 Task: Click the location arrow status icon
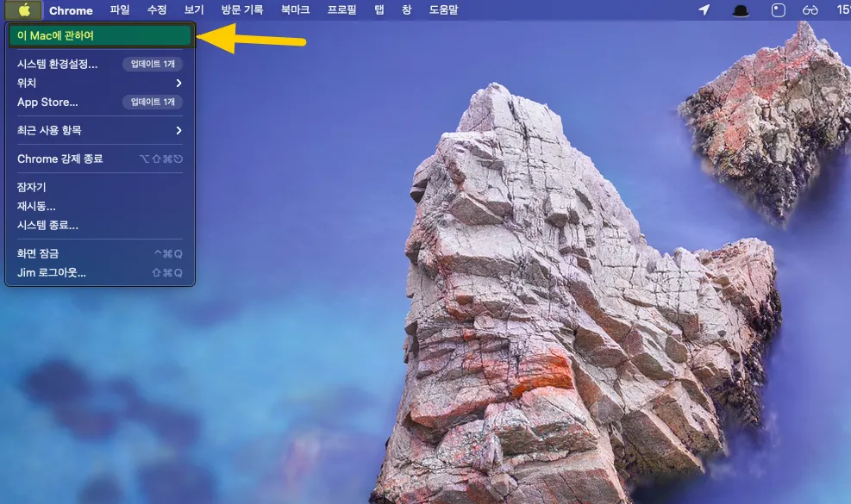click(704, 9)
